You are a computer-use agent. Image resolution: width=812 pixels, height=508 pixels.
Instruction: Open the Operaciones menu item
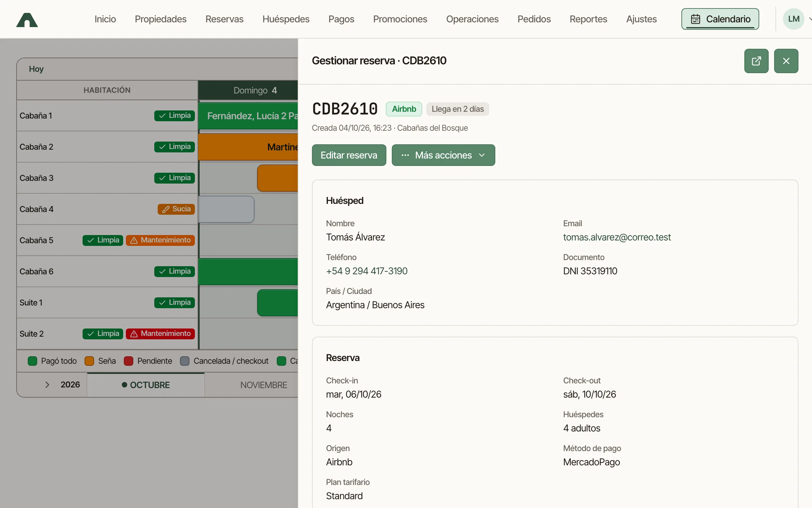(x=472, y=19)
